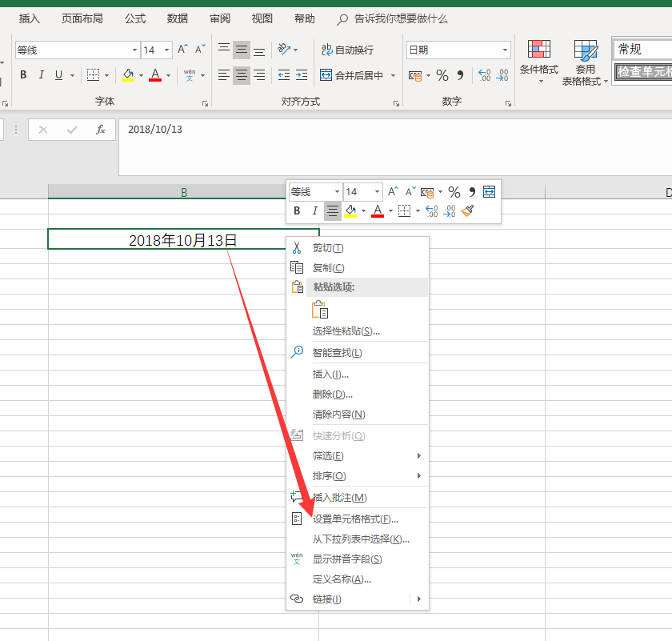Select column B header

(183, 192)
